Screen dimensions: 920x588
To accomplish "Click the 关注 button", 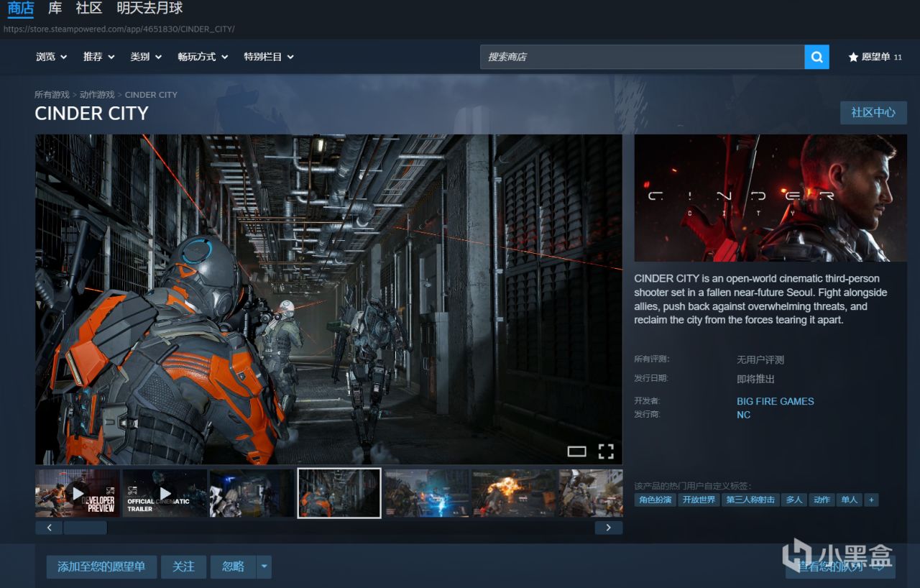I will pos(183,566).
